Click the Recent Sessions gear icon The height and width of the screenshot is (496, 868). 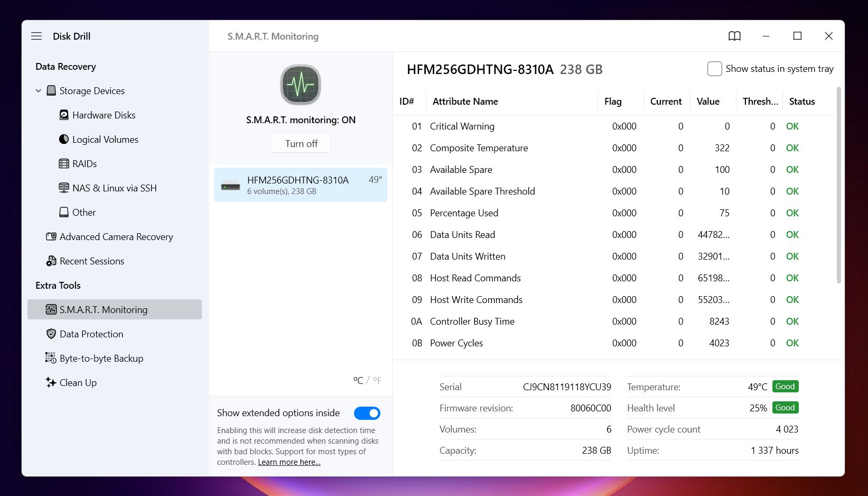51,261
